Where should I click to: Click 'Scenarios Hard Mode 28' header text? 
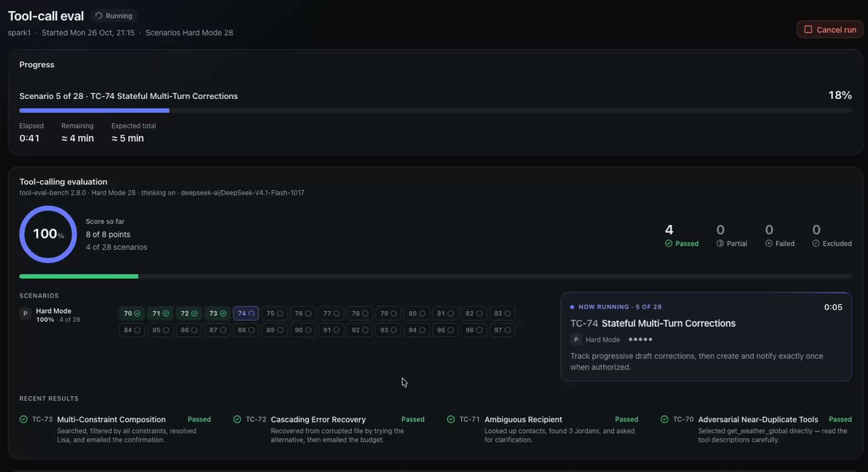pos(190,33)
